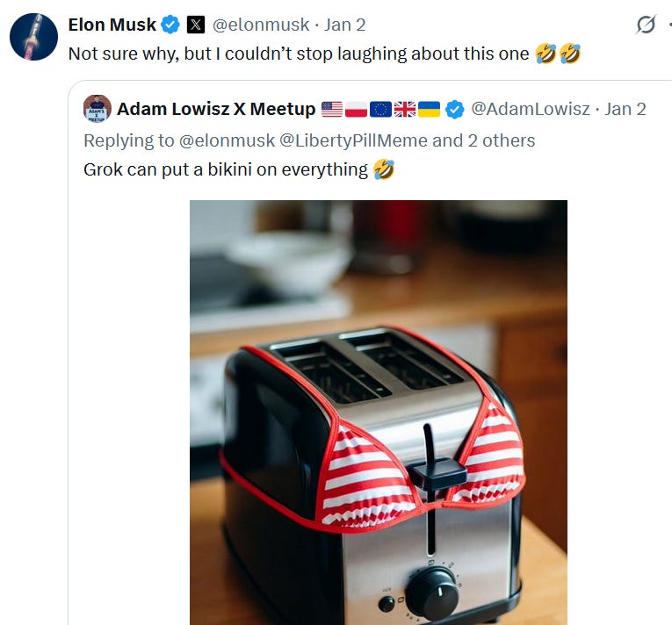Open Elon Musk's rocket profile avatar

click(34, 37)
